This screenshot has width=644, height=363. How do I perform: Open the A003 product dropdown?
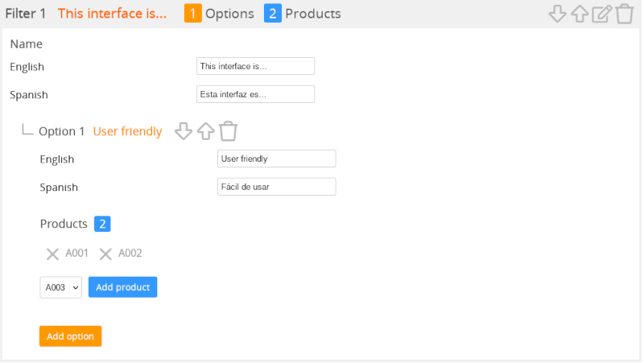pyautogui.click(x=60, y=287)
